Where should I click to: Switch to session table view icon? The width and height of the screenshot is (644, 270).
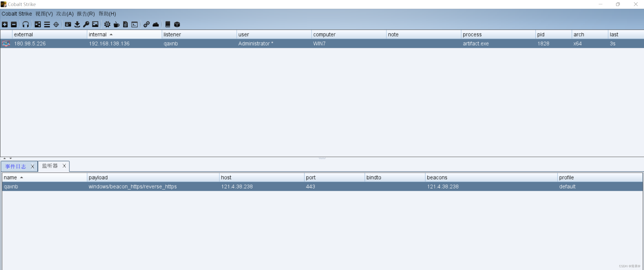pos(47,24)
